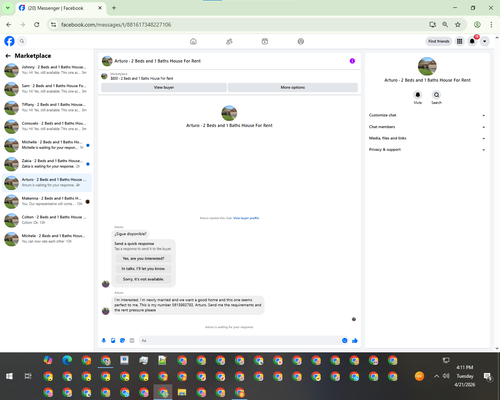Screen dimensions: 500x400
Task: Open the Groups icon in top navigation
Action: coord(301,41)
